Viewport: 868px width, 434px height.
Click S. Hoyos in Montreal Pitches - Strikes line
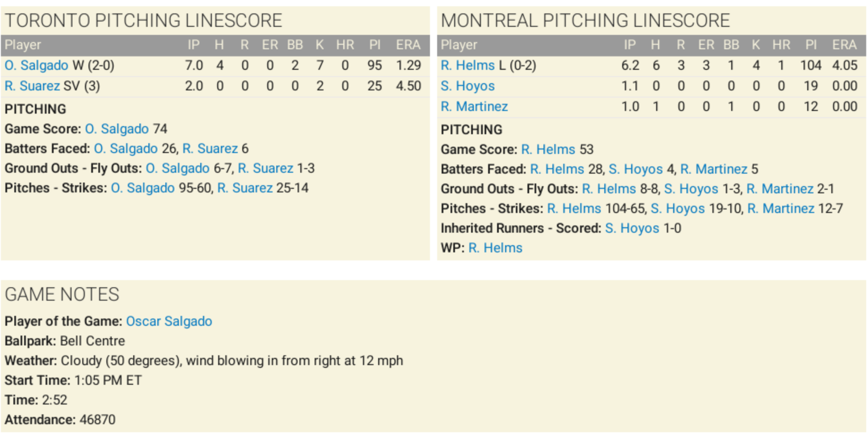(678, 208)
